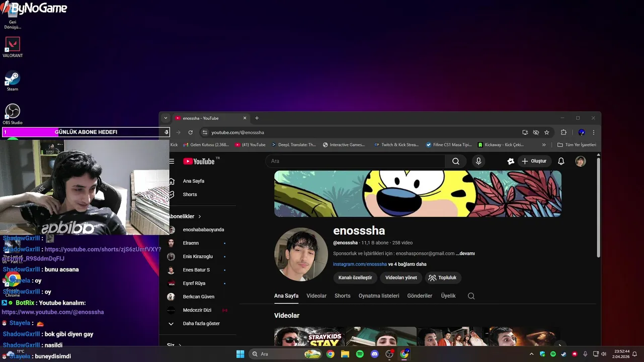
Task: Click the YouTube search magnifier button
Action: click(x=456, y=161)
